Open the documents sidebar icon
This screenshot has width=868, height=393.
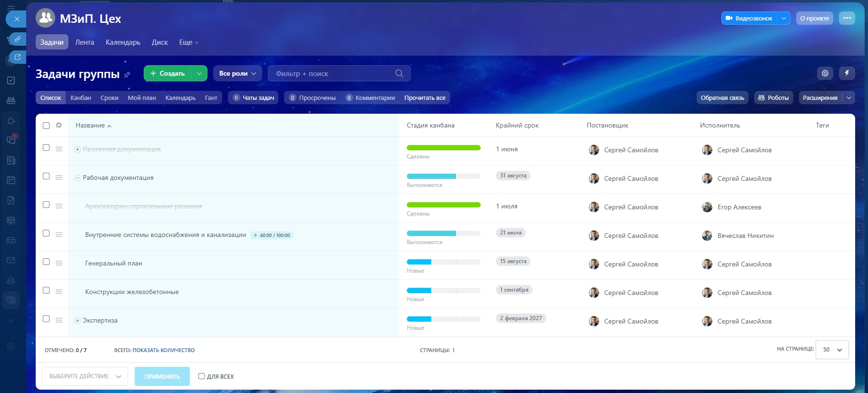[x=11, y=200]
